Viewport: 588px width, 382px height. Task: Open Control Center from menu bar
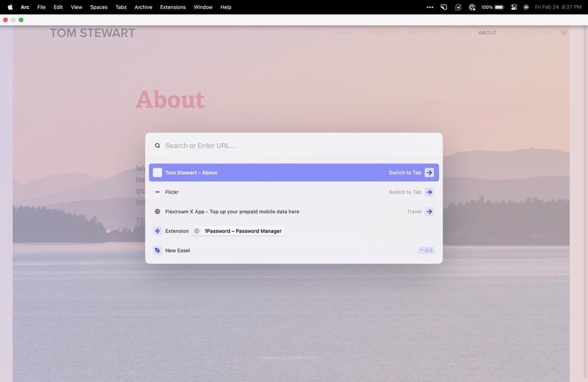coord(514,7)
